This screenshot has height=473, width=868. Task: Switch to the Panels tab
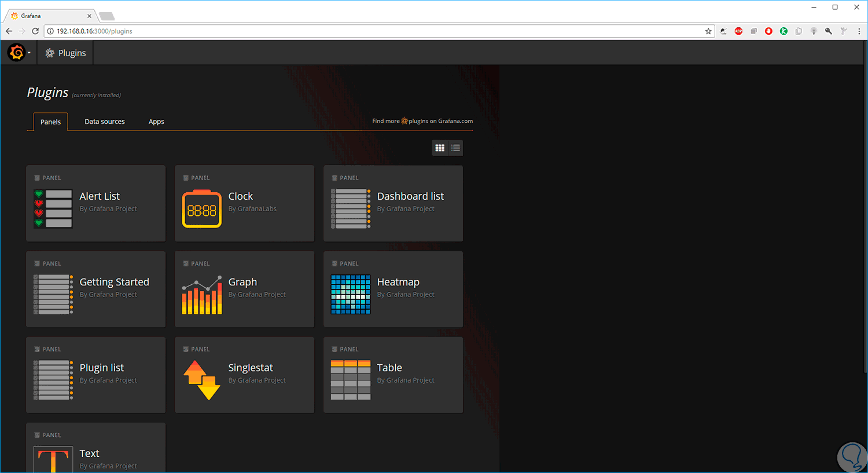pos(50,122)
